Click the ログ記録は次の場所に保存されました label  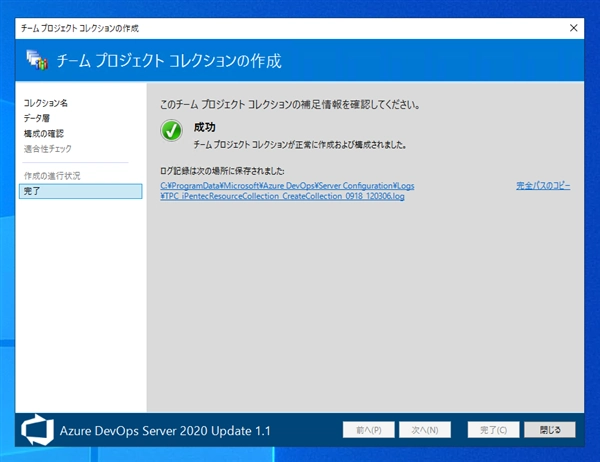[x=222, y=171]
